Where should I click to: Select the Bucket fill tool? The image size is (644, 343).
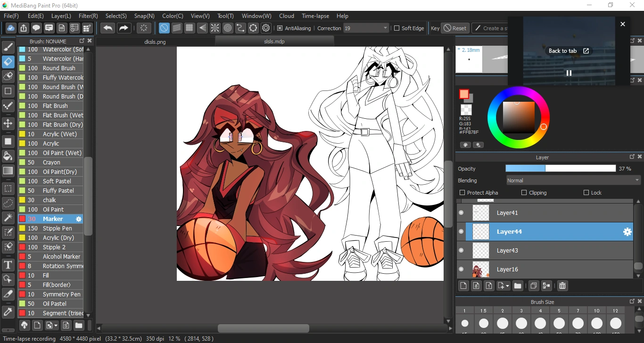[8, 156]
